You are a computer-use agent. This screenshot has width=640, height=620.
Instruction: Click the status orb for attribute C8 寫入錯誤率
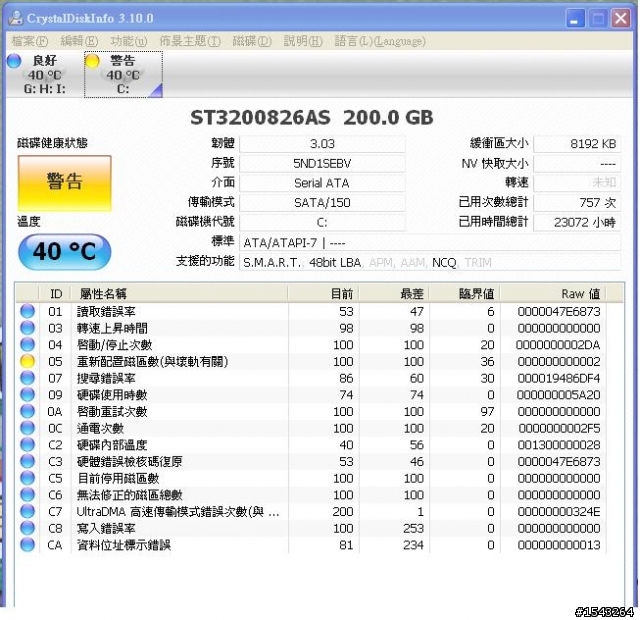tap(27, 528)
